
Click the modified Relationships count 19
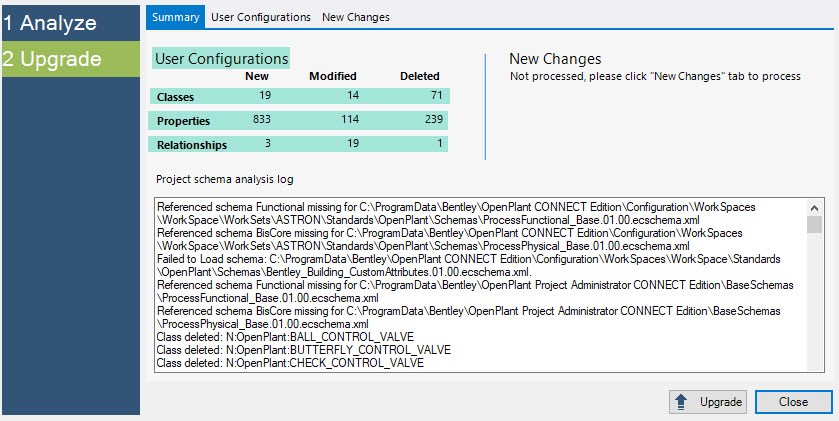[352, 143]
